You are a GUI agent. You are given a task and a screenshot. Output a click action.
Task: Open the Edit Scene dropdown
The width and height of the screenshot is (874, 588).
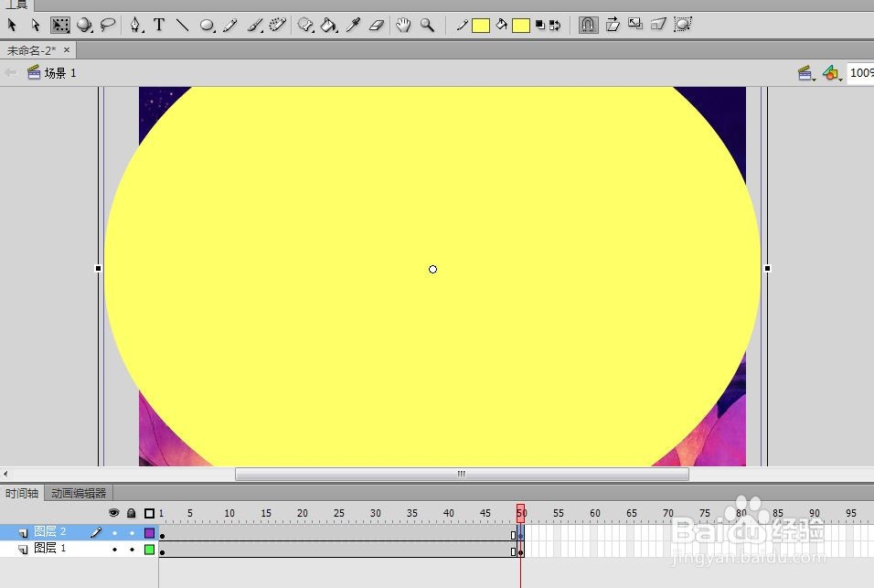click(x=806, y=72)
